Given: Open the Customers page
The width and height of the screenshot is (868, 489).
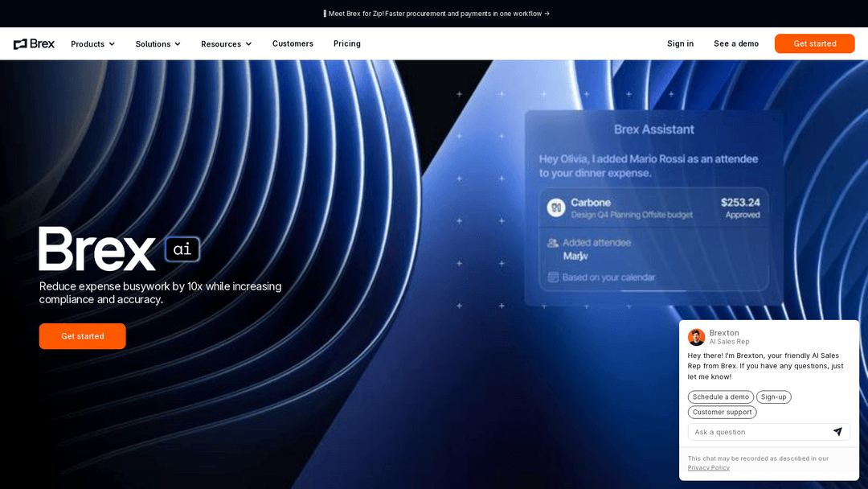Looking at the screenshot, I should [293, 43].
